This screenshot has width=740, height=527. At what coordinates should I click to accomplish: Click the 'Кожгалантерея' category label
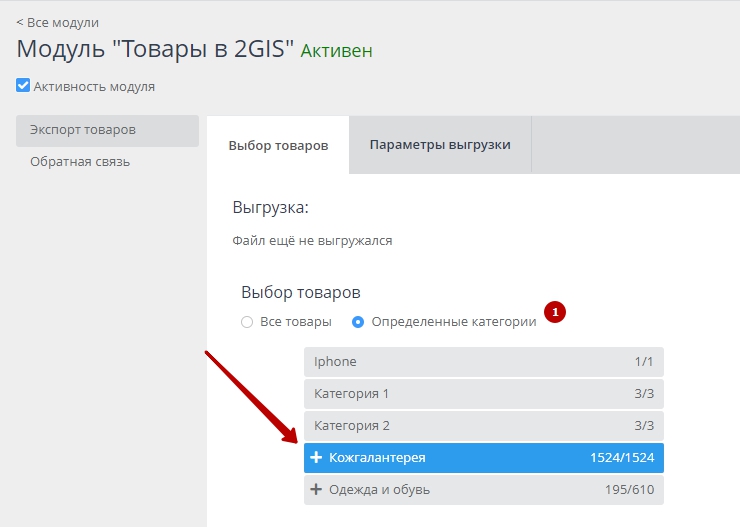pos(377,458)
